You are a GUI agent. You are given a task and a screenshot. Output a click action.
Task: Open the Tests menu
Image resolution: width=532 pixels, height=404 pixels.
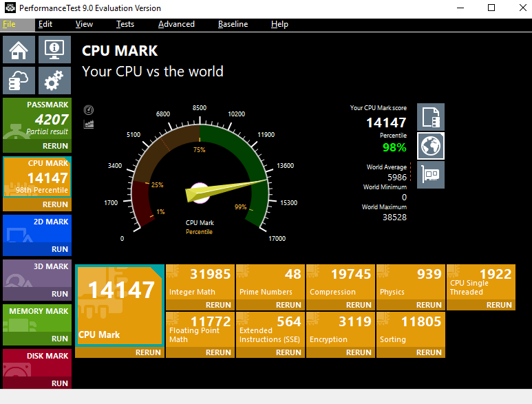point(125,24)
